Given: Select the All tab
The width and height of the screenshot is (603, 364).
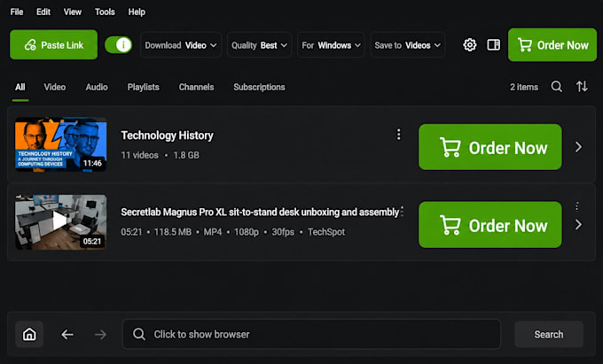Looking at the screenshot, I should [x=20, y=87].
